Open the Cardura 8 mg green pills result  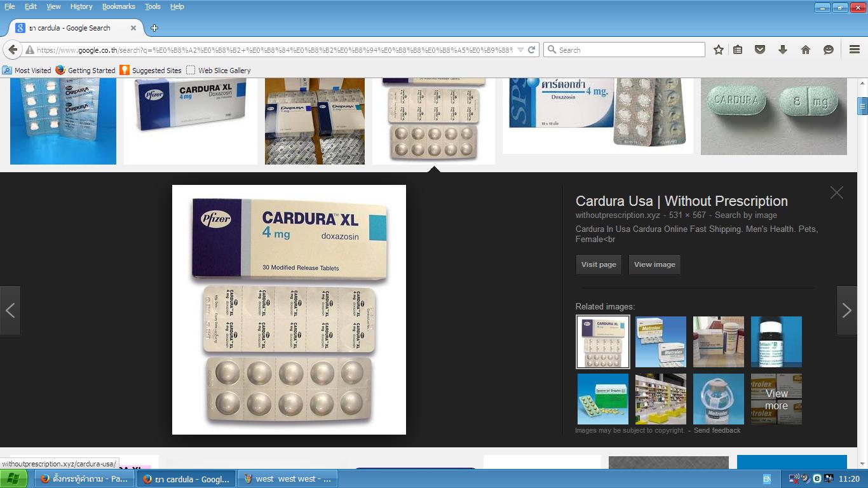774,116
